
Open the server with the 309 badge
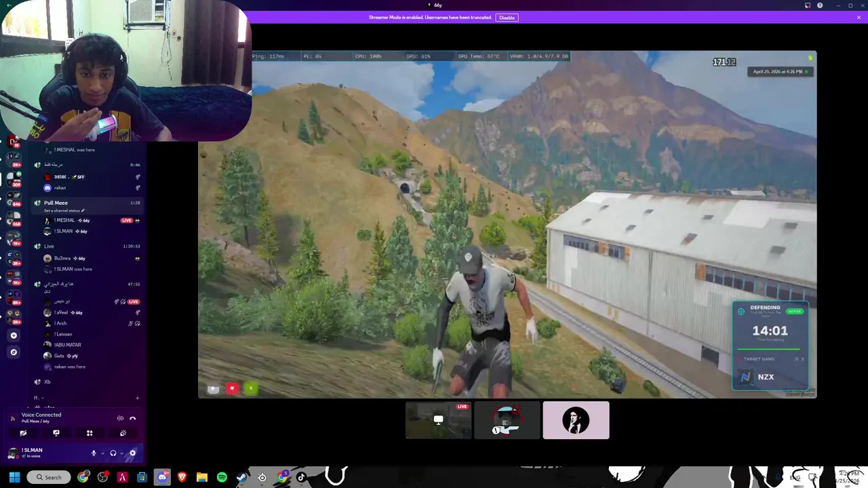(x=14, y=180)
